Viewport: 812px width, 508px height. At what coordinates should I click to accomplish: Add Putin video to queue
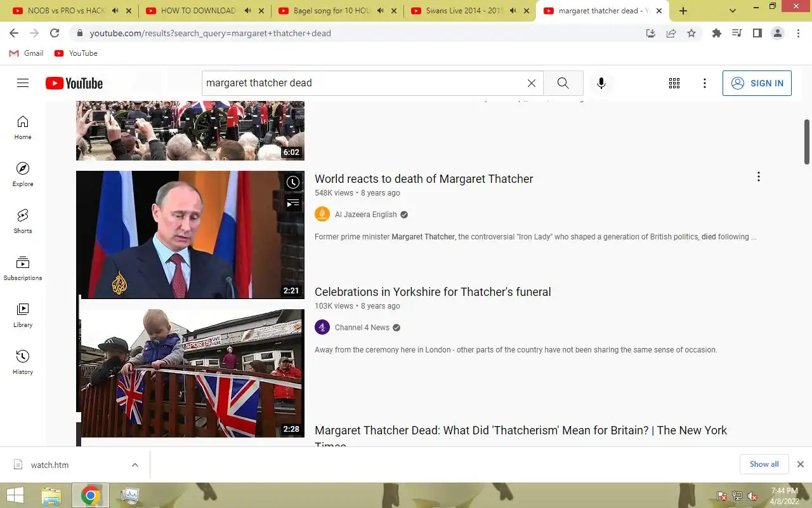point(292,203)
